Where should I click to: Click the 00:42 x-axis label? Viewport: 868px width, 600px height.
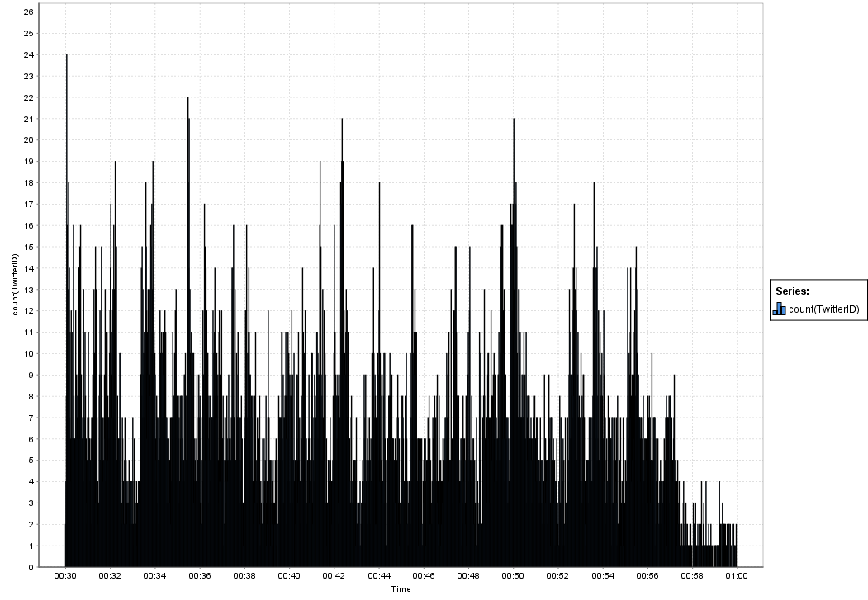pyautogui.click(x=334, y=576)
